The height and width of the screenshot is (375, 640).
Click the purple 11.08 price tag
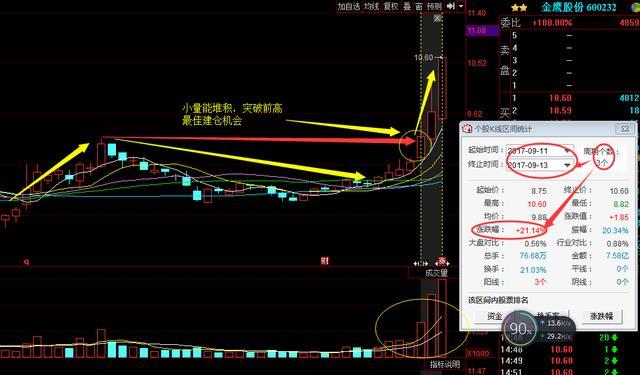point(482,31)
